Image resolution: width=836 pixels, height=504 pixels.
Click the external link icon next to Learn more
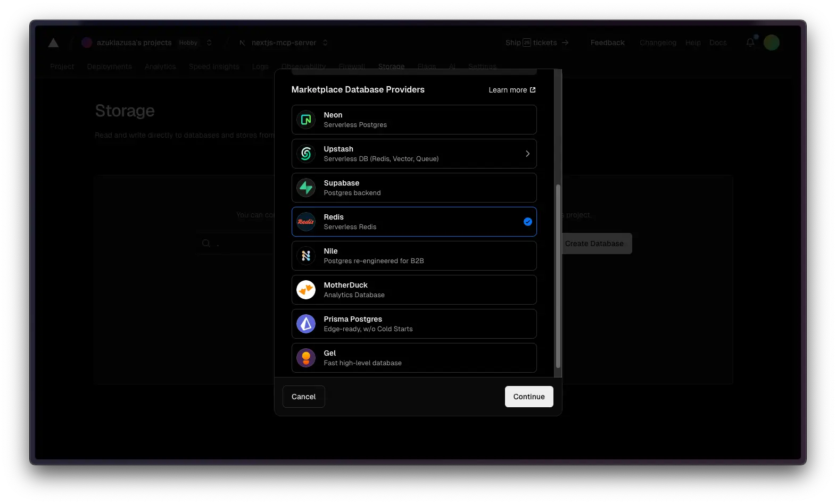coord(533,90)
